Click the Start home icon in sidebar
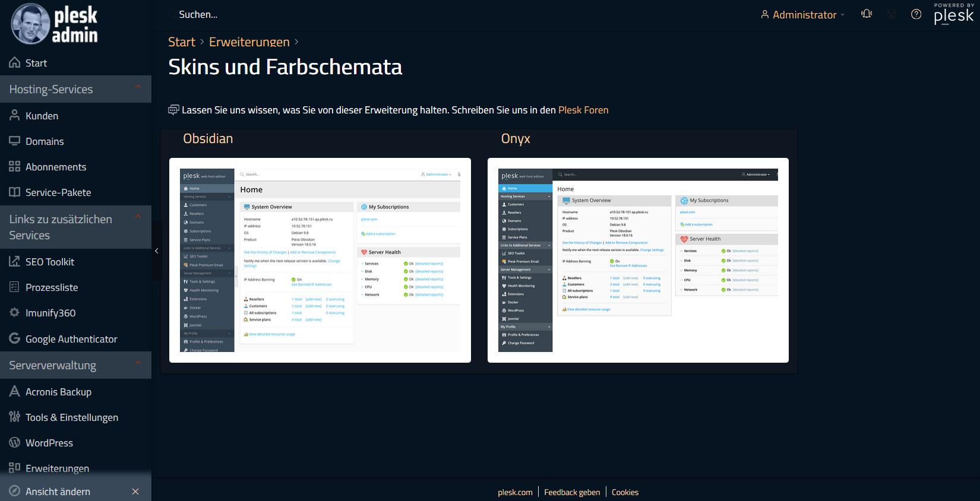 [x=15, y=62]
